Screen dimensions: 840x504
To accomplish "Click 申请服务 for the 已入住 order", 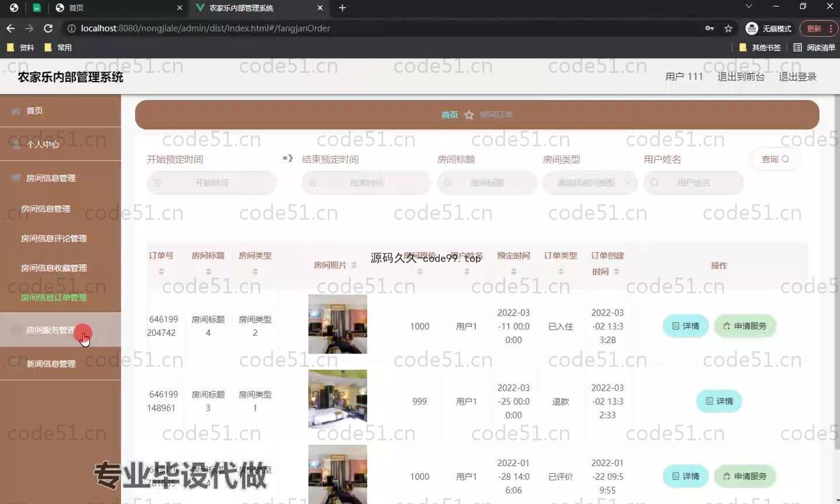I will click(x=745, y=326).
